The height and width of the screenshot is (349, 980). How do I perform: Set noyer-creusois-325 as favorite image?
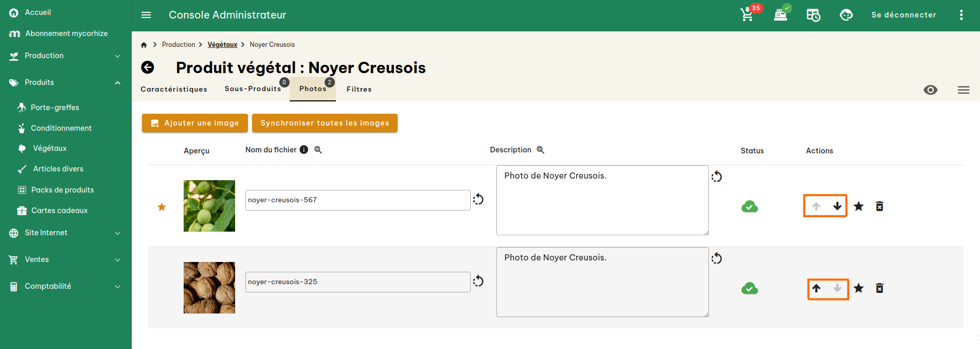point(859,288)
